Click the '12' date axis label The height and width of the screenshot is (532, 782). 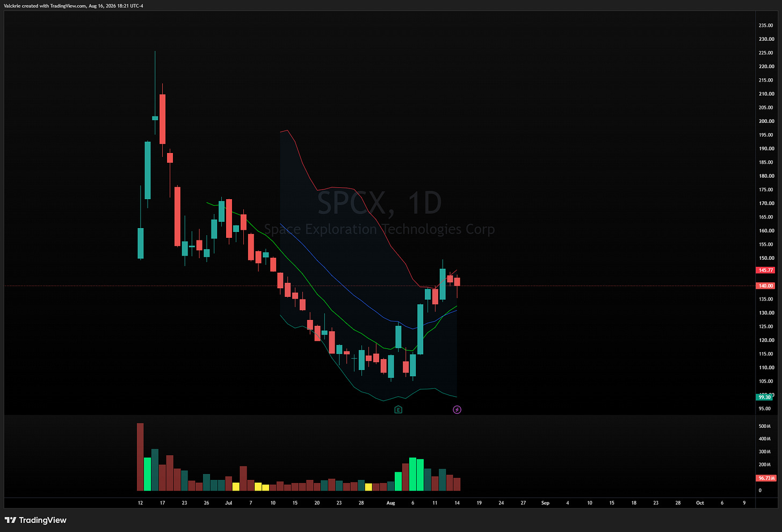point(140,503)
